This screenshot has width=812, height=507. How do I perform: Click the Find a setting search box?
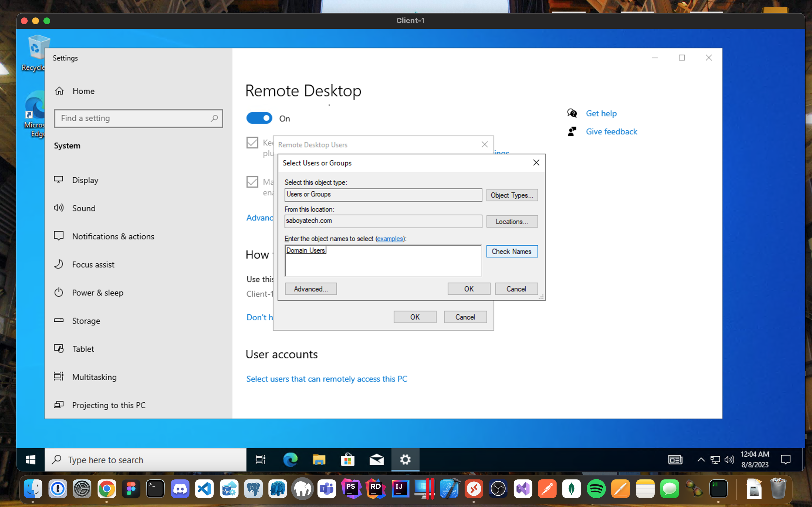pos(134,118)
